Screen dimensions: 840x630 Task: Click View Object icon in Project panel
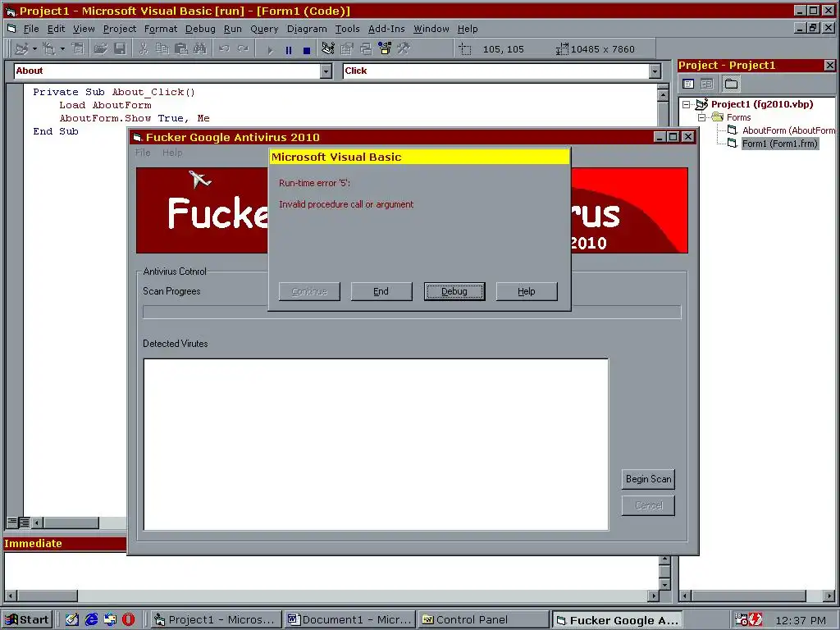(707, 84)
